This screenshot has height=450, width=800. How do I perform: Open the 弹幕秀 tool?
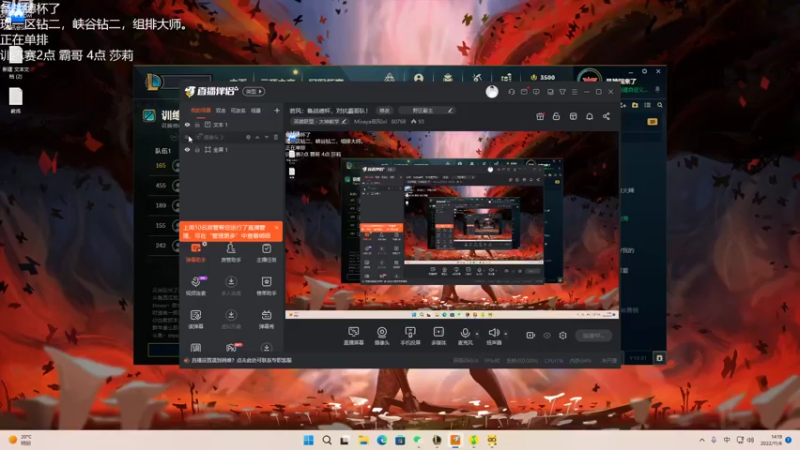266,319
